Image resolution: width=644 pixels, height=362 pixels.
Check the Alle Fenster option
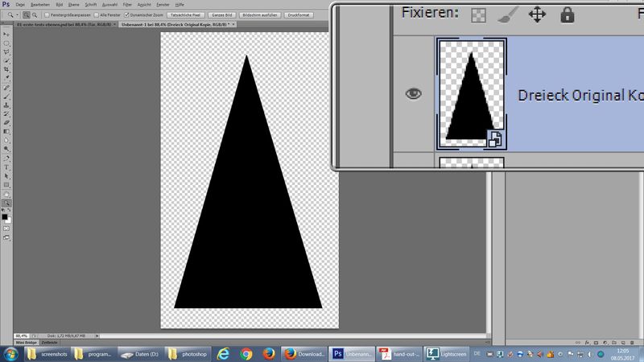coord(96,14)
